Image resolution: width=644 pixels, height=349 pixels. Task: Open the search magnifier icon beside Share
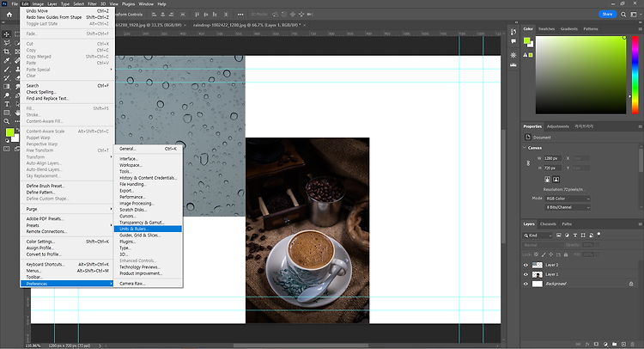coord(625,14)
